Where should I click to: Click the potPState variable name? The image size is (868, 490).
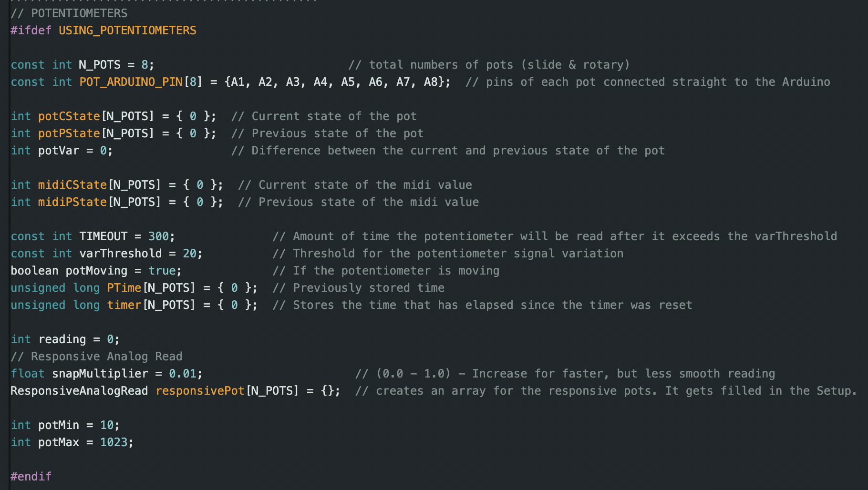(x=69, y=133)
